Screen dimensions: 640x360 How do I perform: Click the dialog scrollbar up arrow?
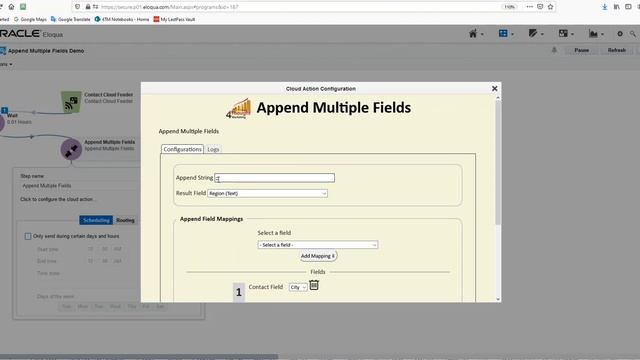[x=498, y=98]
